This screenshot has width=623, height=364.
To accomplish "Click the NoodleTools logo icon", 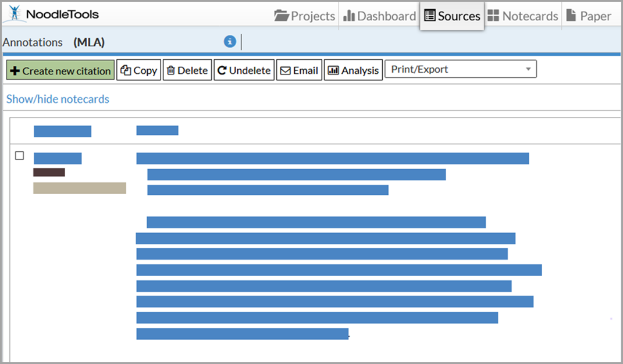I will click(14, 15).
